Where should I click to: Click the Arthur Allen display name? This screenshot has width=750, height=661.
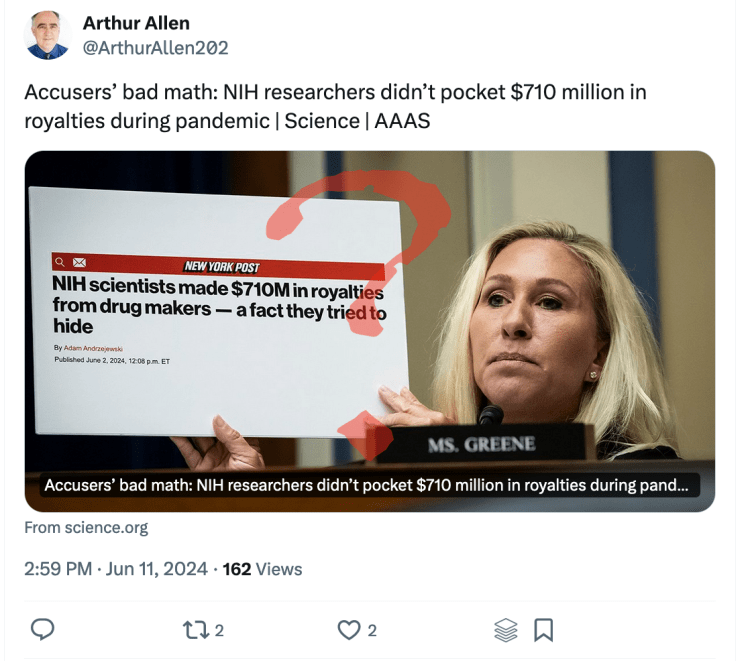[136, 23]
